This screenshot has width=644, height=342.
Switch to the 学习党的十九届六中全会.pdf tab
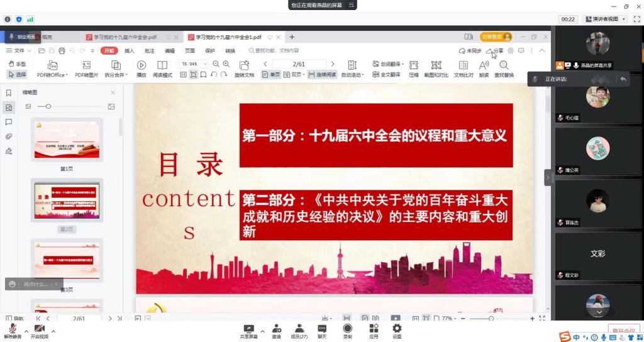121,37
